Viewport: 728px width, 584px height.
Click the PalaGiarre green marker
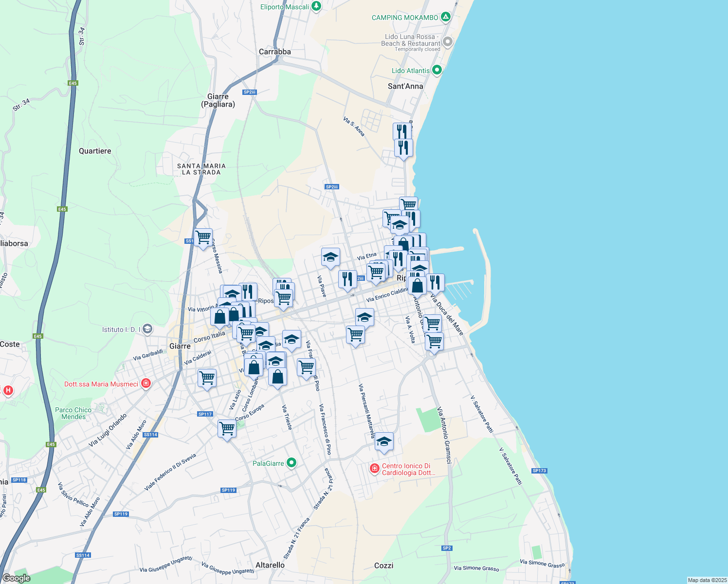(x=291, y=463)
